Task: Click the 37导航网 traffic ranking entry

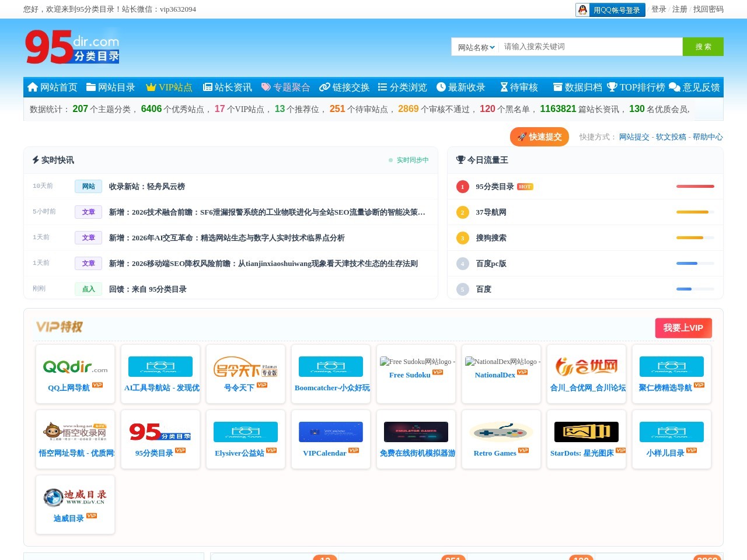Action: coord(491,212)
